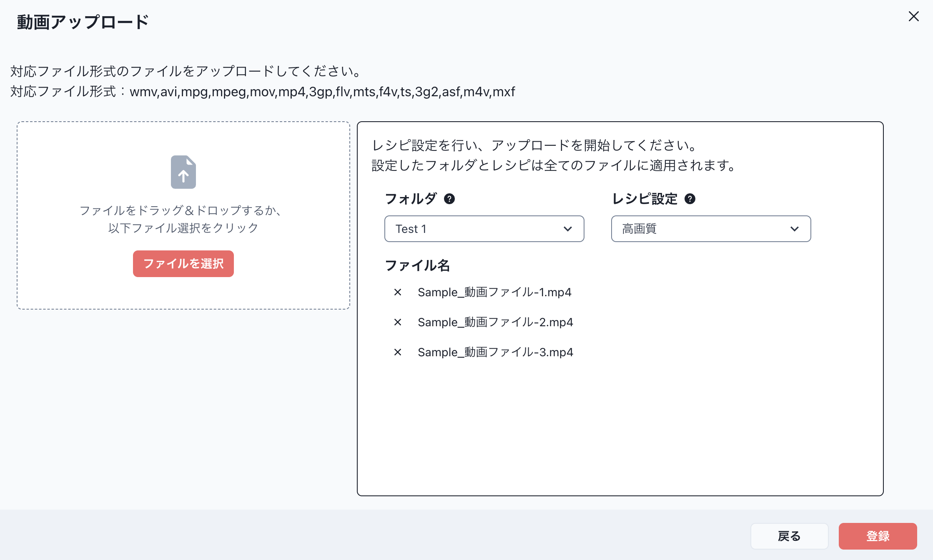
Task: Click the 以下ファイル選択をクリック text
Action: pos(183,228)
